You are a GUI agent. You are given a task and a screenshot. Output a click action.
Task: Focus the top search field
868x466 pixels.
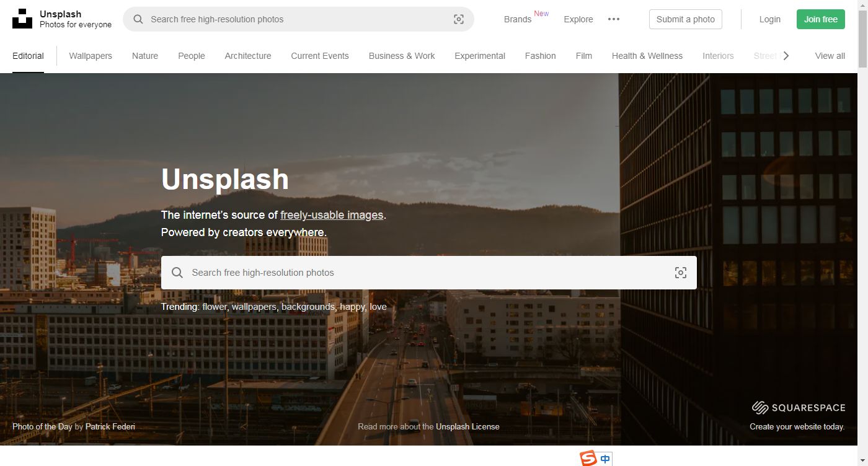(298, 19)
